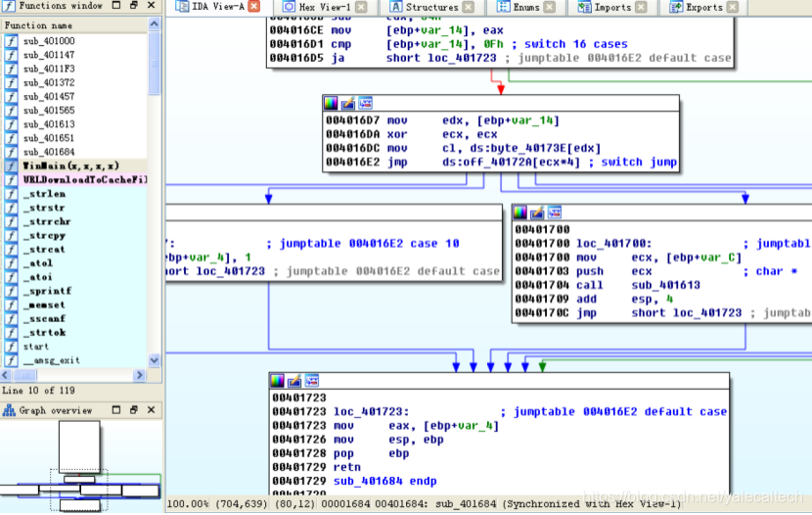The image size is (812, 515).
Task: Select _strstr function
Action: 44,208
